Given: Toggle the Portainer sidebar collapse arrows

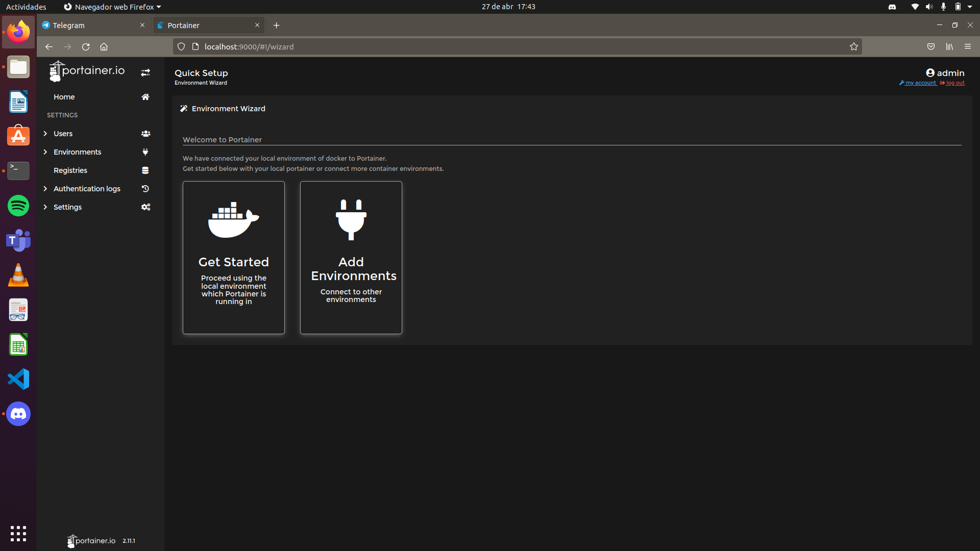Looking at the screenshot, I should 145,72.
